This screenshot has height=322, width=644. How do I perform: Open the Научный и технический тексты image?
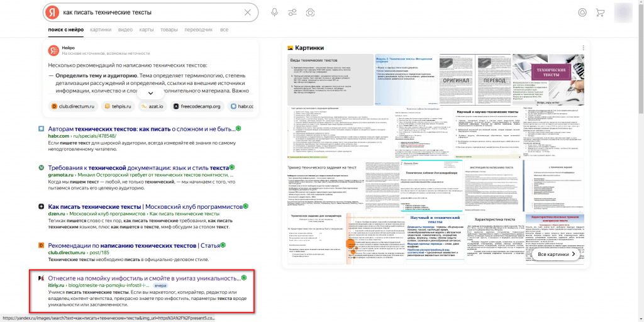pos(435,238)
